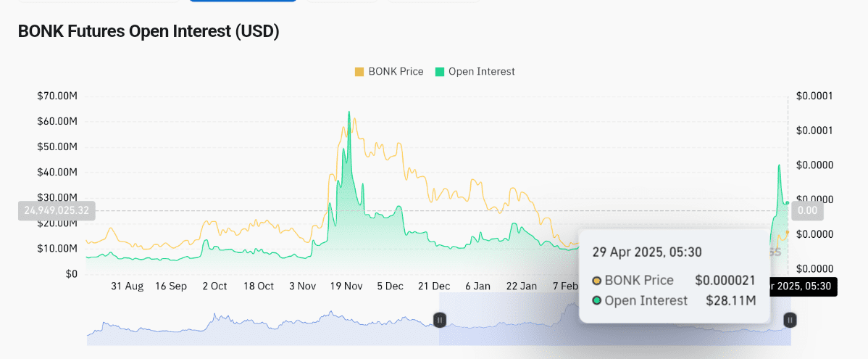868x359 pixels.
Task: Click the $0 axis label on left
Action: (x=70, y=274)
